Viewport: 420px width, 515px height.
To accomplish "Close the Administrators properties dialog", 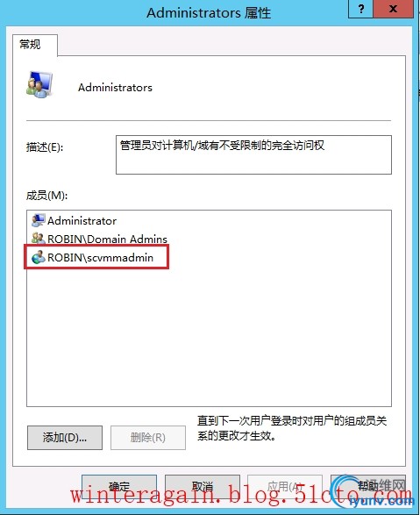I will tap(393, 9).
